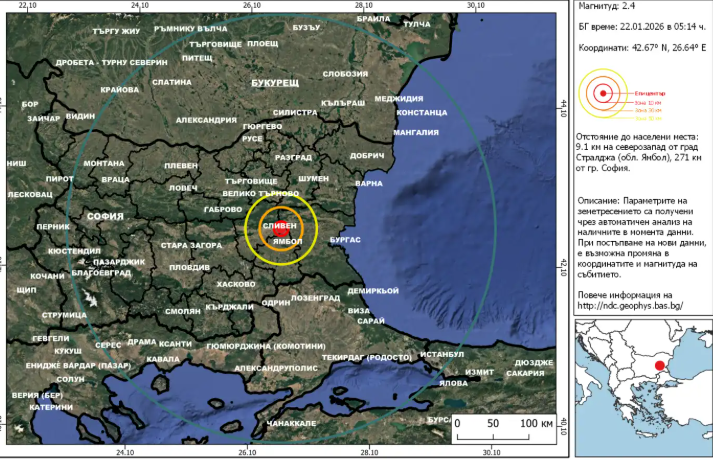
Task: Click the БУКУРЕЩ city label
Action: (276, 81)
